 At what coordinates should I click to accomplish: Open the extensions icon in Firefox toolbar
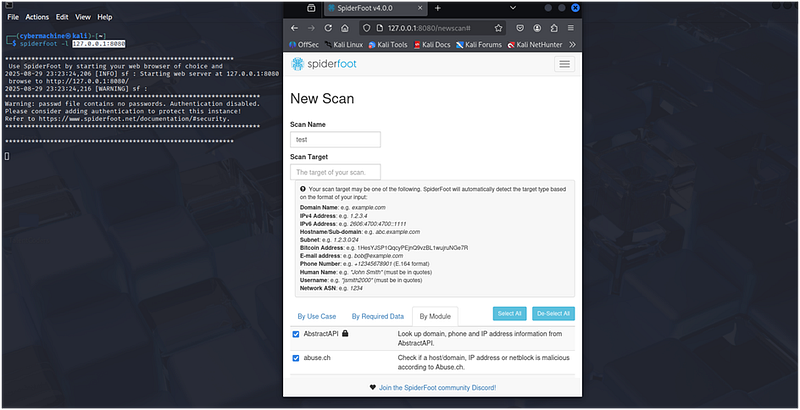point(554,28)
